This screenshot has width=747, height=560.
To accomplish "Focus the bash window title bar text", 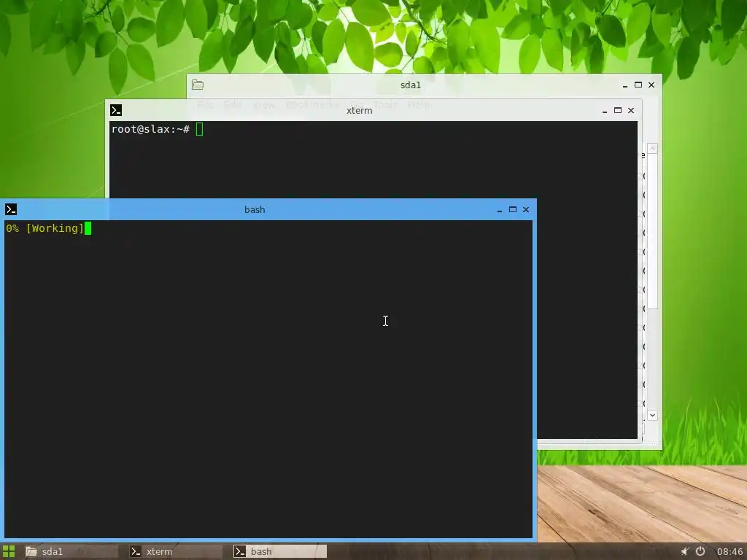I will pyautogui.click(x=255, y=209).
